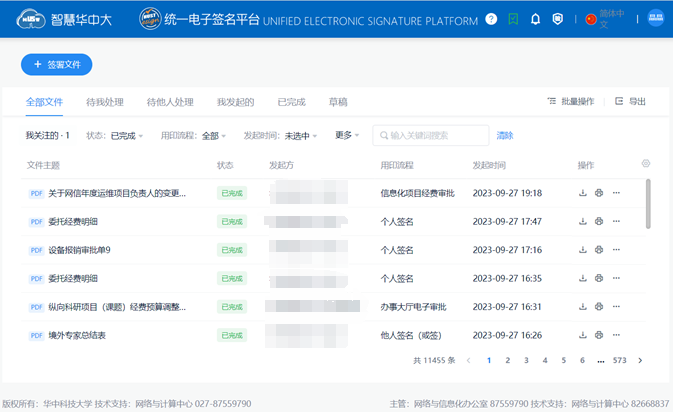Open the user avatar in top-right
The width and height of the screenshot is (673, 412).
point(656,19)
